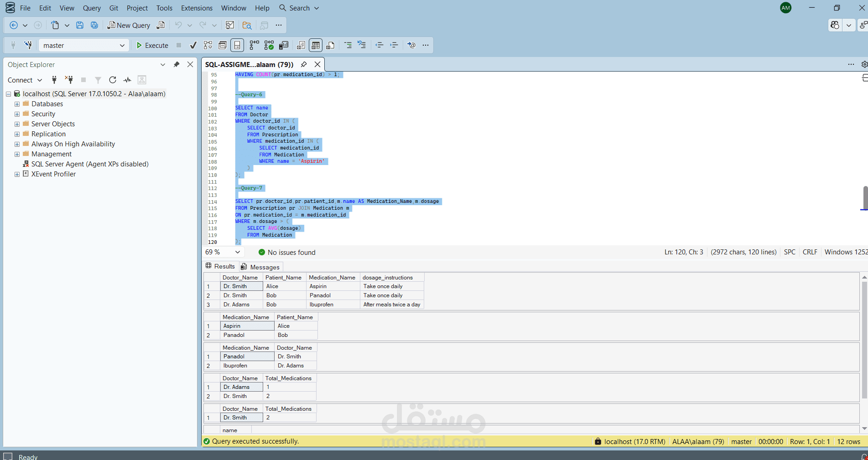The image size is (868, 460).
Task: Pin the Object Explorer panel
Action: pyautogui.click(x=177, y=64)
